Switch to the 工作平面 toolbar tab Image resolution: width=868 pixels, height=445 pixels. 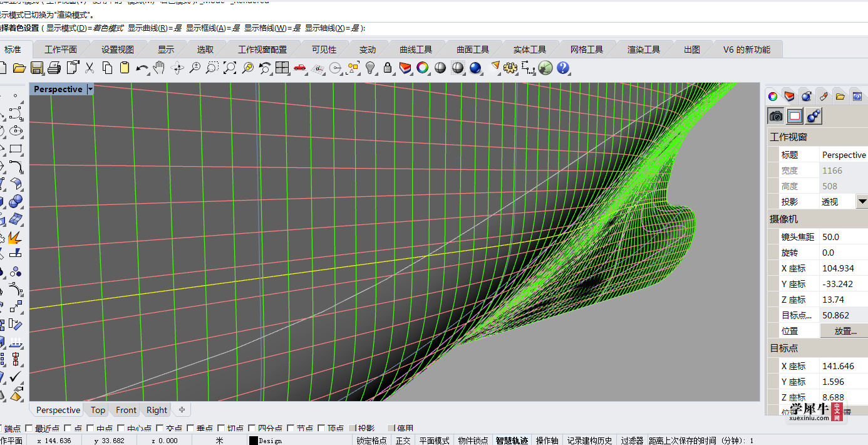pyautogui.click(x=61, y=50)
